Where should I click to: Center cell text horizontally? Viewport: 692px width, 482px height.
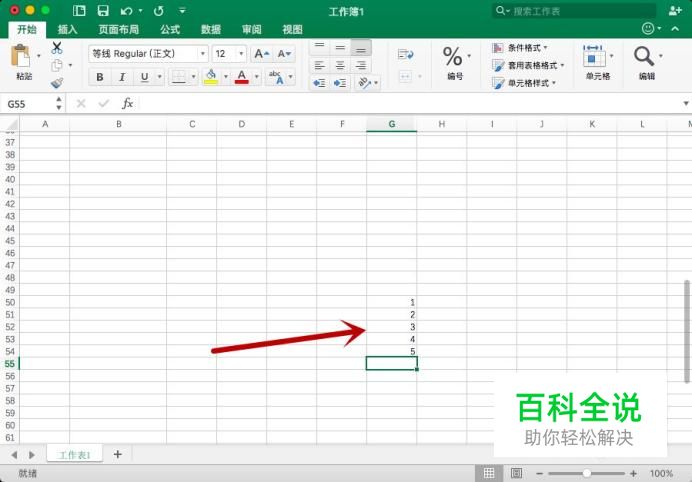340,66
